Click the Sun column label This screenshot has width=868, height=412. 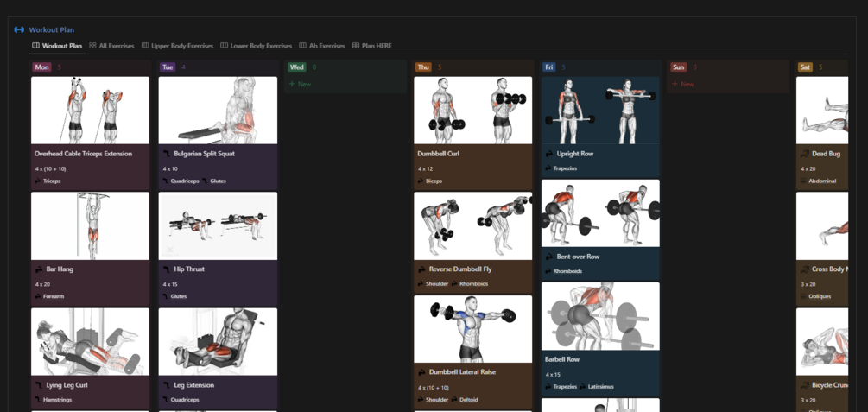click(679, 67)
